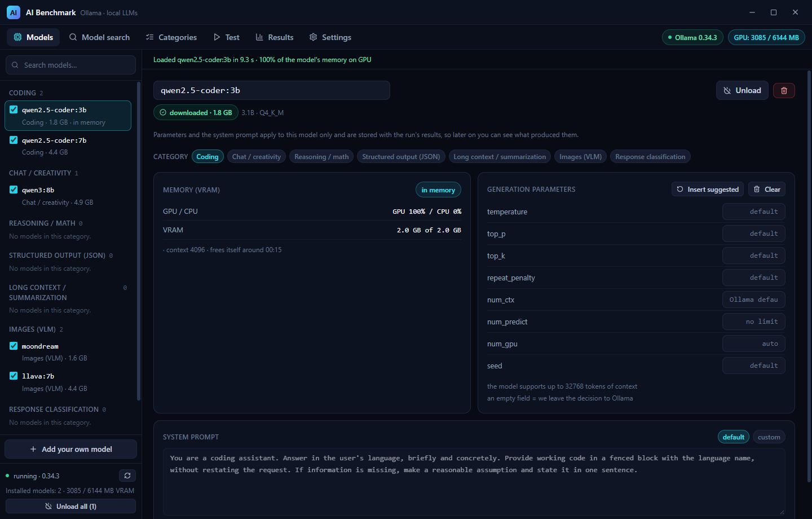This screenshot has height=519, width=812.
Task: Click the RESPONSE CLASSIFICATION sidebar header
Action: (x=54, y=410)
